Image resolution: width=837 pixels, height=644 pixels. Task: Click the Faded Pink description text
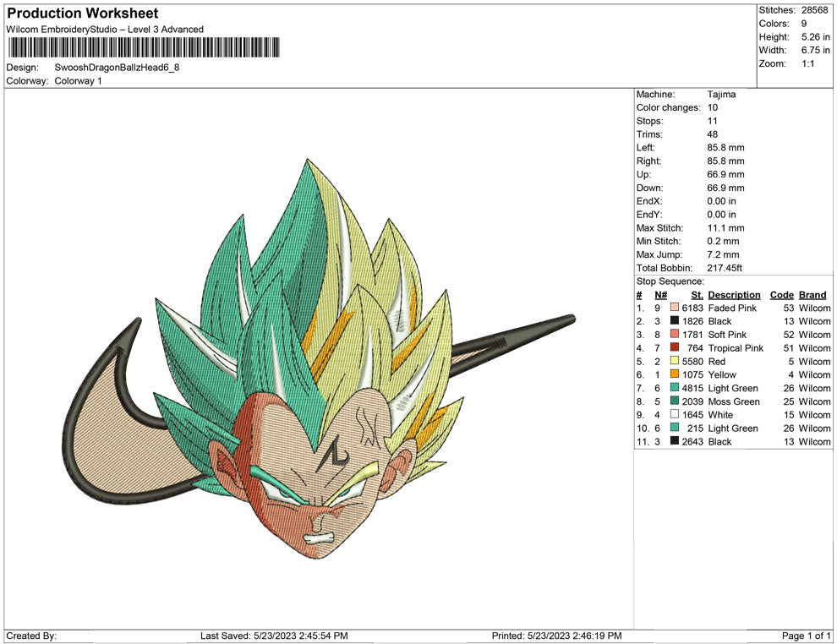[732, 308]
